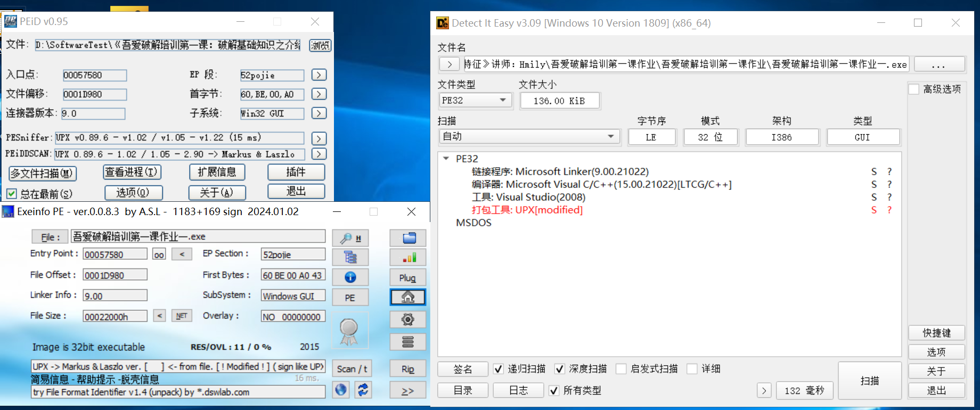Click the 查看进程(T) button in PEiD
980x410 pixels.
[132, 172]
